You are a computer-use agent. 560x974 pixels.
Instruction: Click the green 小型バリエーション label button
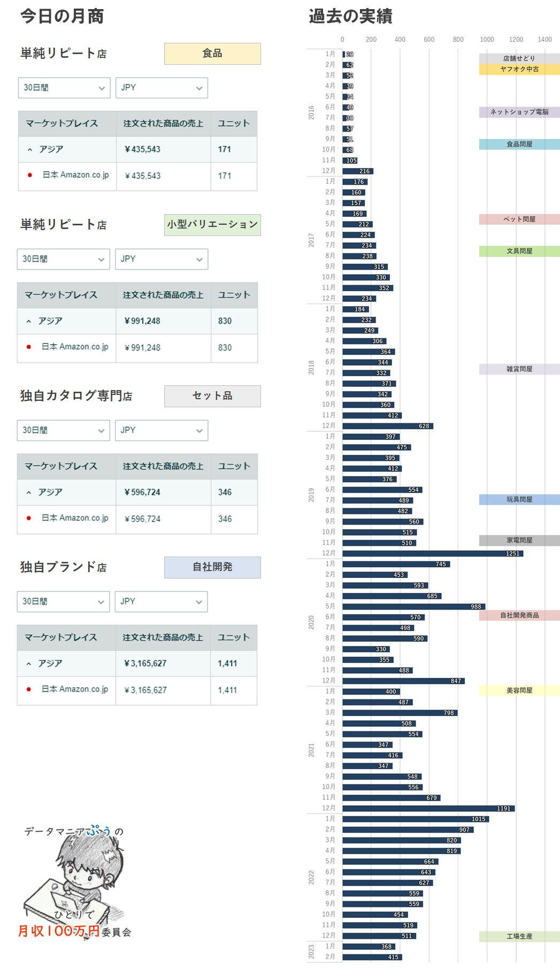click(212, 225)
